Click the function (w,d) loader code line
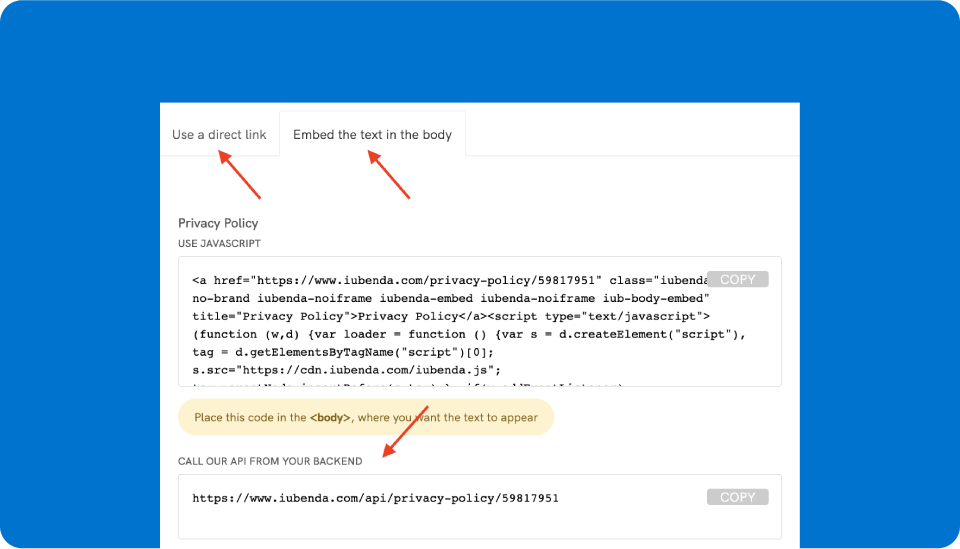 468,334
